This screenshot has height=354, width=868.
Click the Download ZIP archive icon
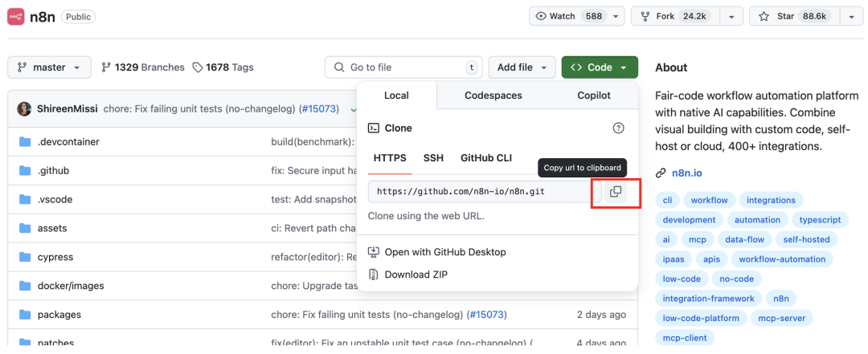coord(374,275)
